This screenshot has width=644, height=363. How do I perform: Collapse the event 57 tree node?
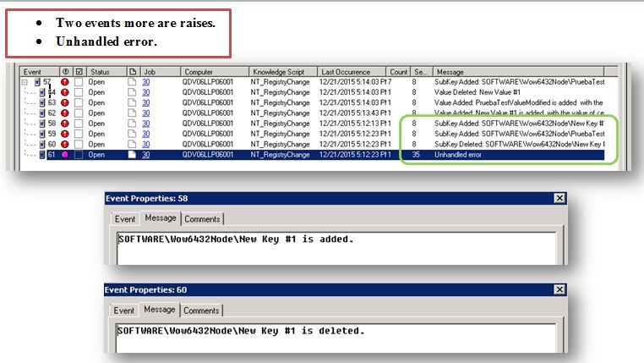(25, 82)
